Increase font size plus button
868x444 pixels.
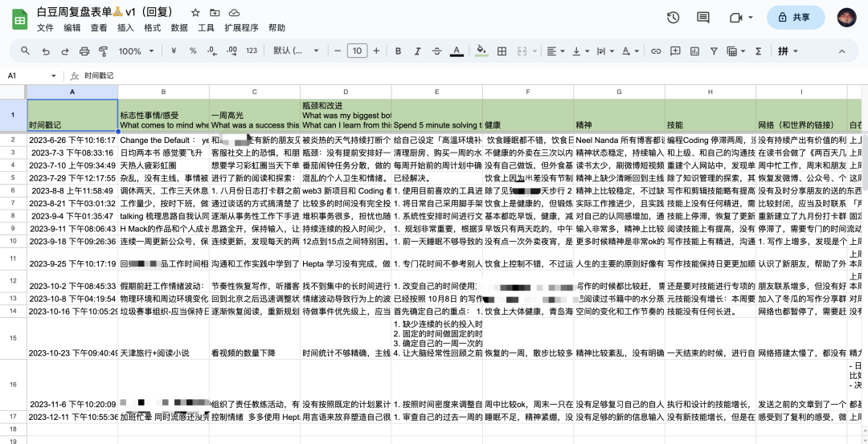tap(376, 51)
